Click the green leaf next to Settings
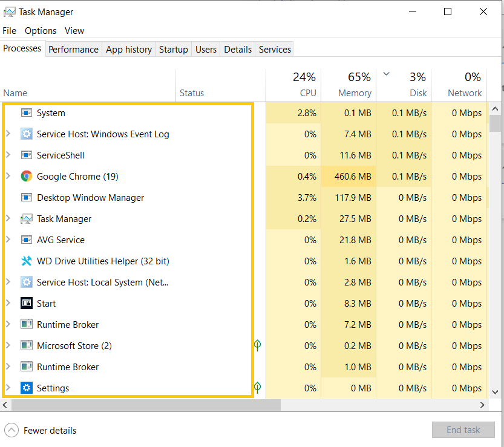Screen dimensions: 504x447 pyautogui.click(x=257, y=388)
